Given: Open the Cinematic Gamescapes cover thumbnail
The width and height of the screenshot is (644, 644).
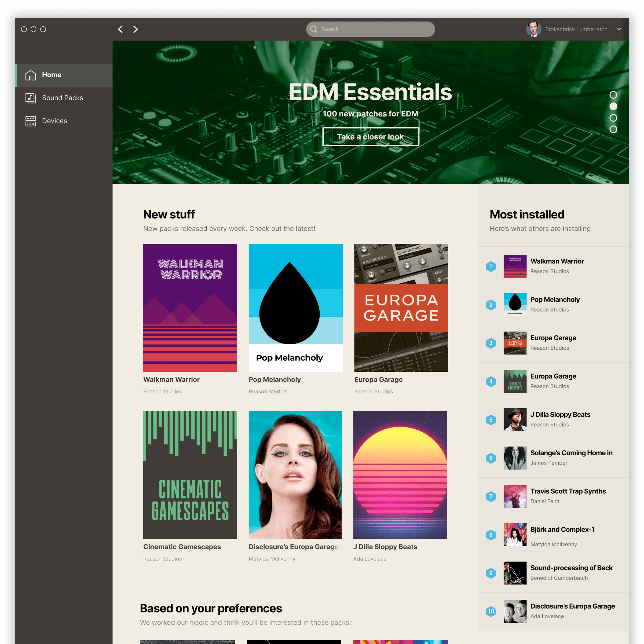Looking at the screenshot, I should pos(190,475).
